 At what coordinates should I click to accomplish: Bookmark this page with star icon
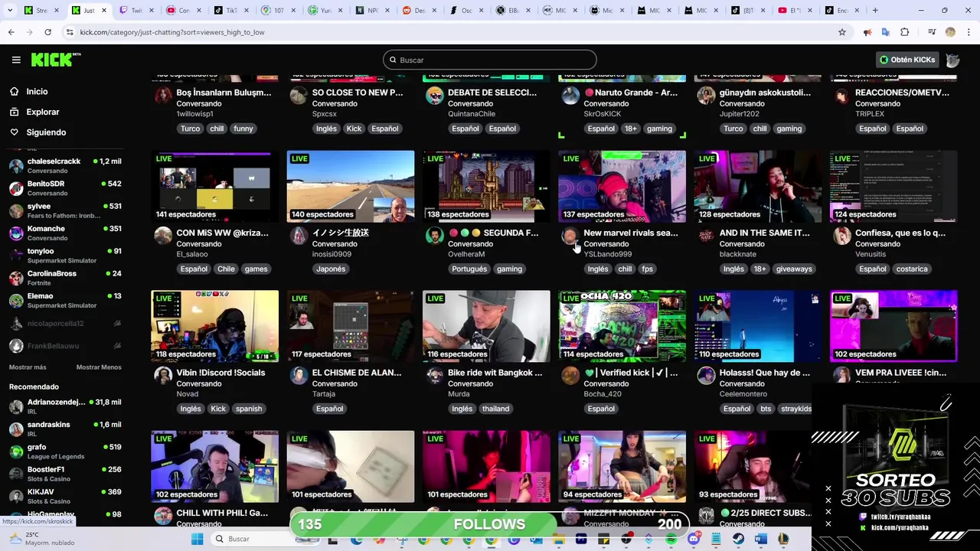[842, 32]
